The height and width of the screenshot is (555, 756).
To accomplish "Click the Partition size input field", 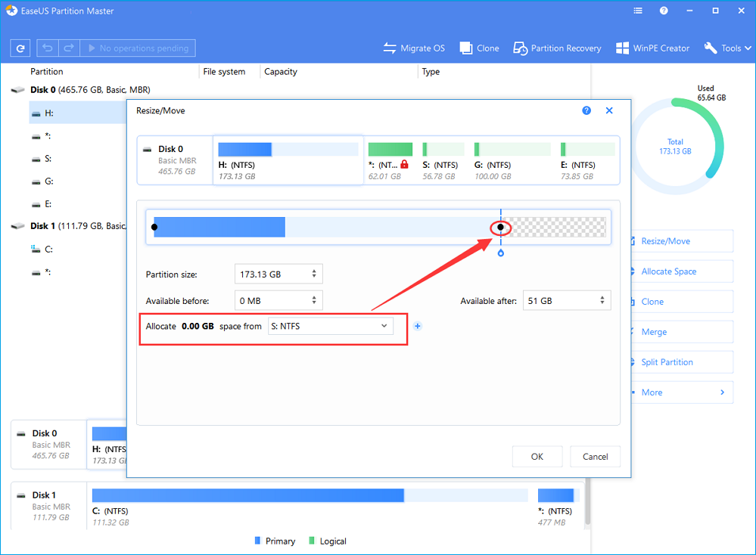I will click(271, 274).
